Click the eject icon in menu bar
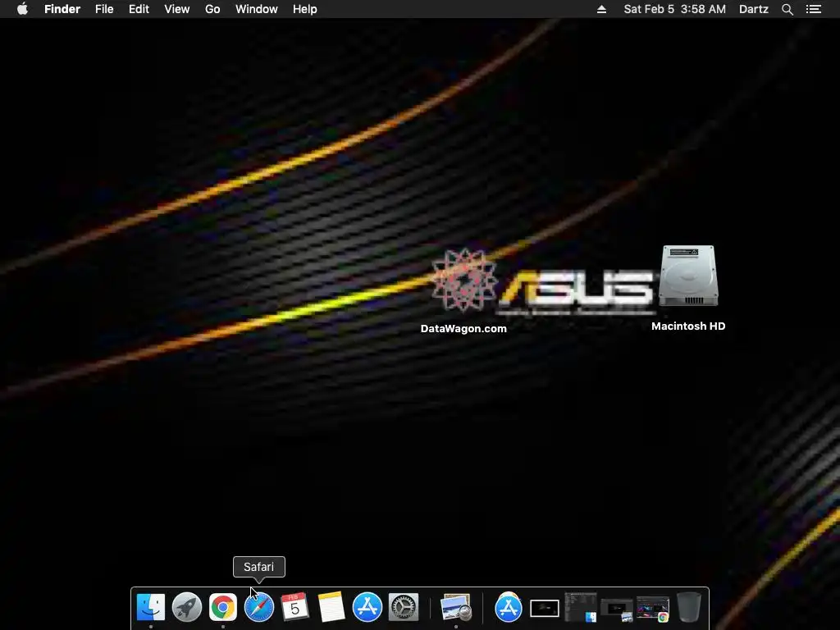 pos(601,9)
